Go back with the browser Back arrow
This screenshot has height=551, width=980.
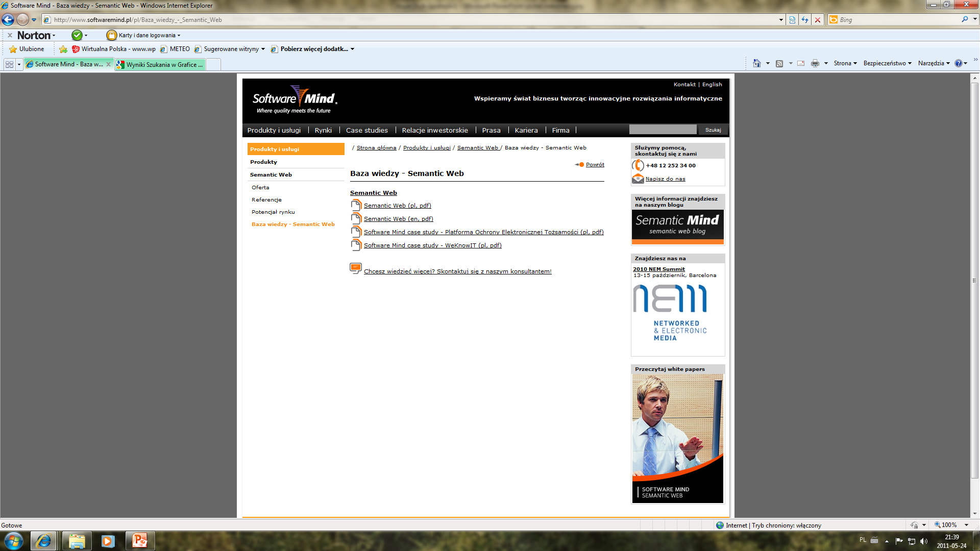(x=8, y=19)
